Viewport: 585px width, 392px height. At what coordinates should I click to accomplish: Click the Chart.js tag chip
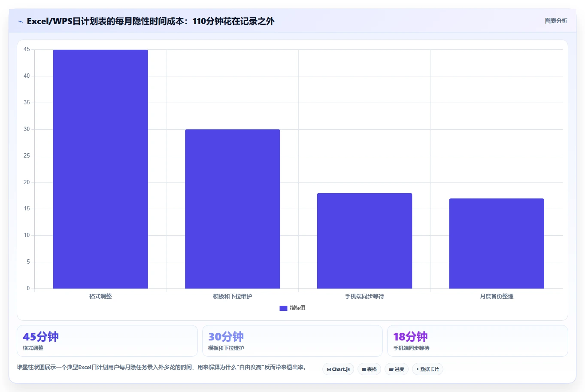(338, 369)
